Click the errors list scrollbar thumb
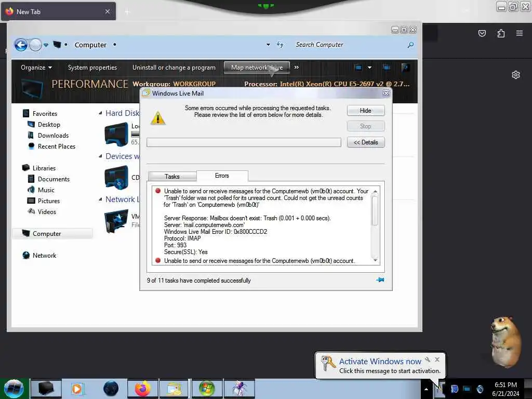 click(x=375, y=210)
